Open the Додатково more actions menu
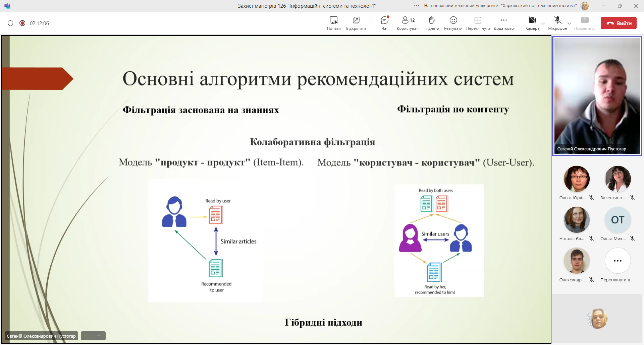 pyautogui.click(x=503, y=23)
